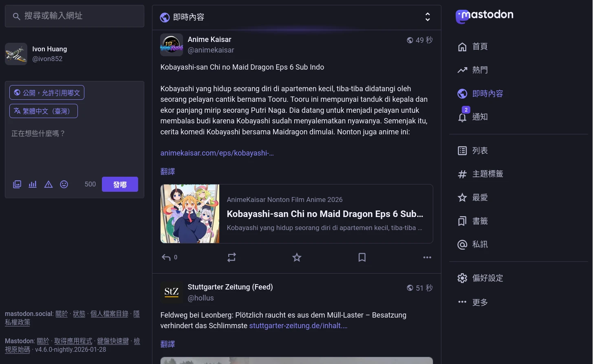593x364 pixels.
Task: Expand the 即時內容 column settings arrows
Action: pyautogui.click(x=428, y=17)
